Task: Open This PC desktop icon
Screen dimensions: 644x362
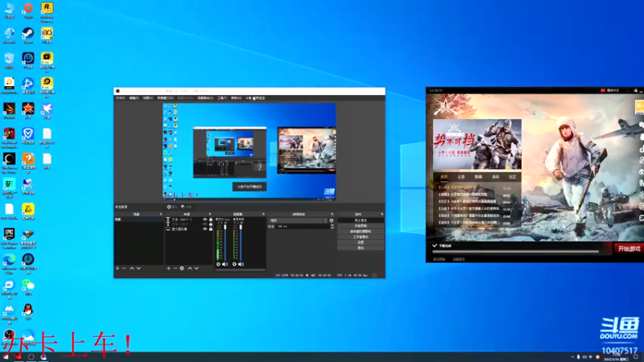Action: click(x=9, y=9)
